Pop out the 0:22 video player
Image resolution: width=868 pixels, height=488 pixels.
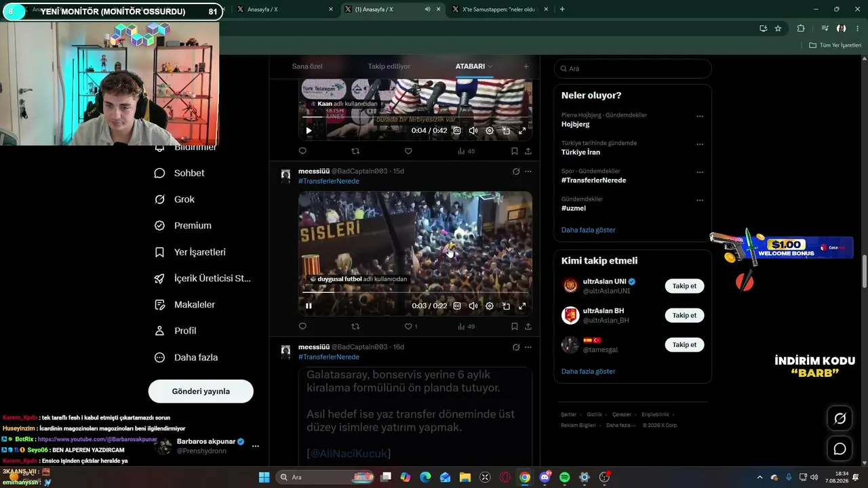pos(506,306)
